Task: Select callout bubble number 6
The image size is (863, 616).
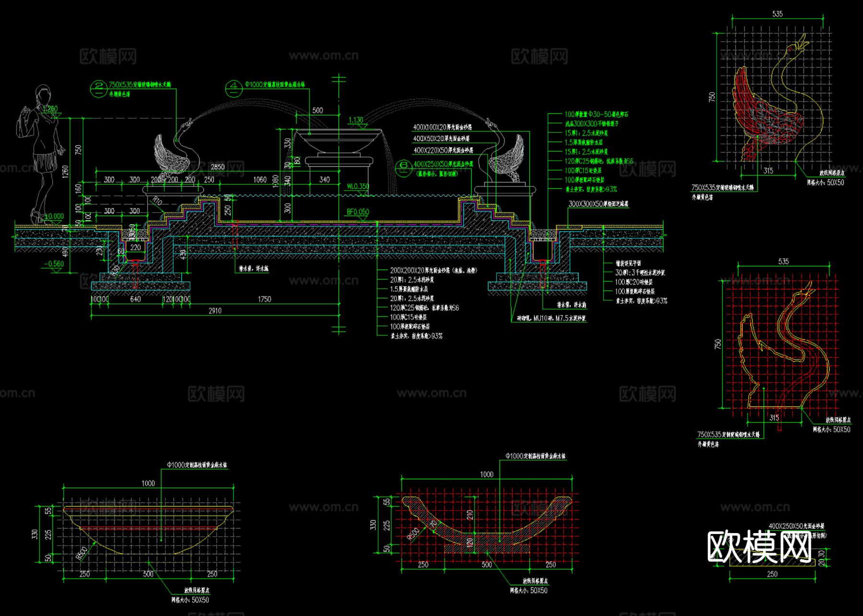Action: [x=404, y=168]
